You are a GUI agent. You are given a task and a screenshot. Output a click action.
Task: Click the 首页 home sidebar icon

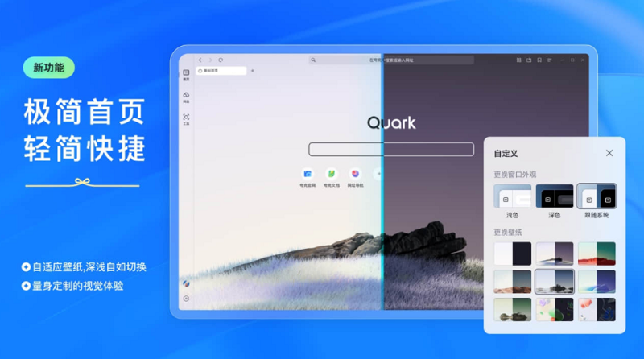click(x=186, y=74)
